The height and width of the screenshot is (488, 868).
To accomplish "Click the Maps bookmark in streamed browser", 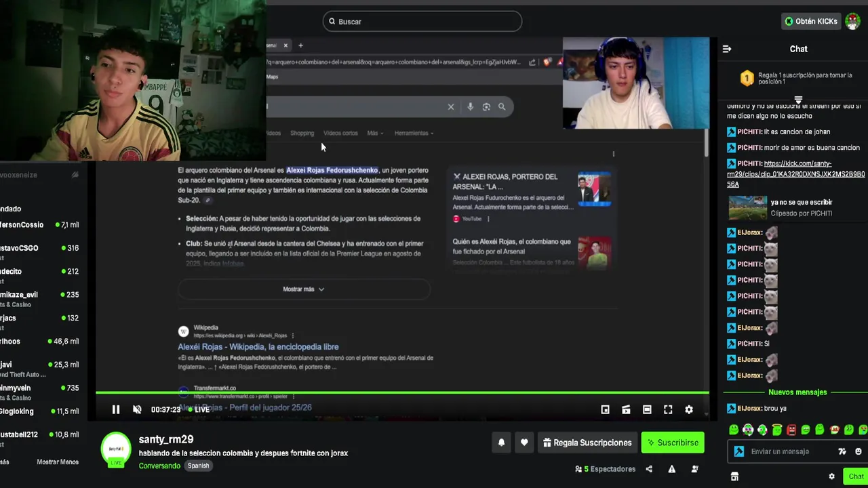I will [272, 77].
